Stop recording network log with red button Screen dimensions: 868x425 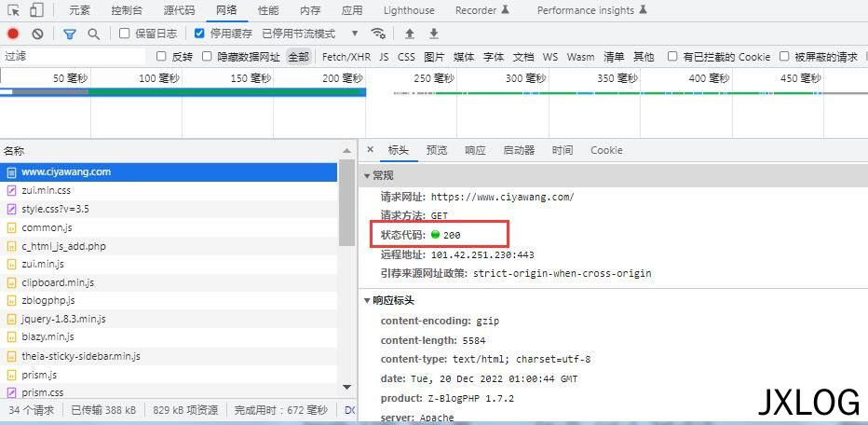tap(13, 34)
